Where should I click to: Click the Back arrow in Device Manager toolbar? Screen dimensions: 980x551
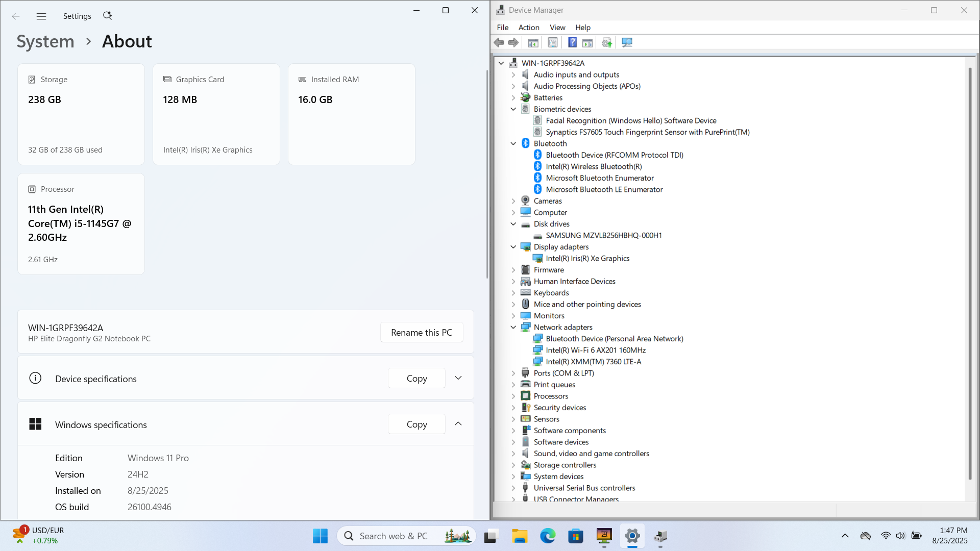pyautogui.click(x=499, y=43)
